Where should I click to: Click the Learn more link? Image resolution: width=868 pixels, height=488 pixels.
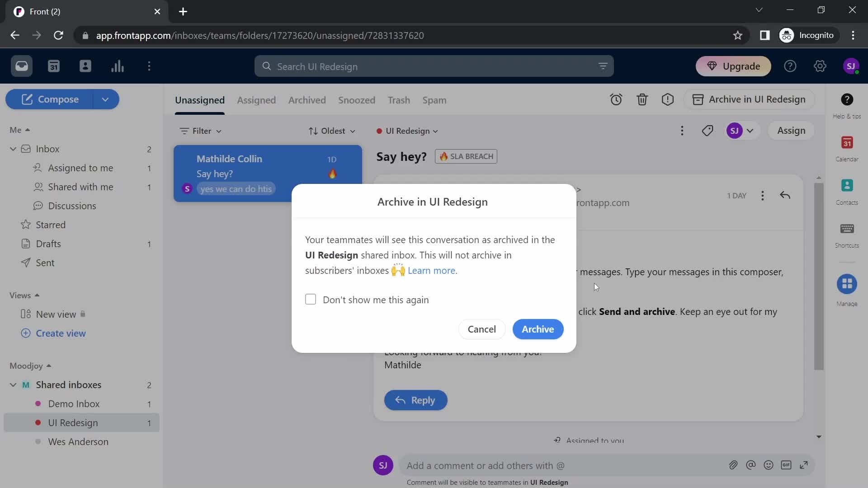coord(431,271)
